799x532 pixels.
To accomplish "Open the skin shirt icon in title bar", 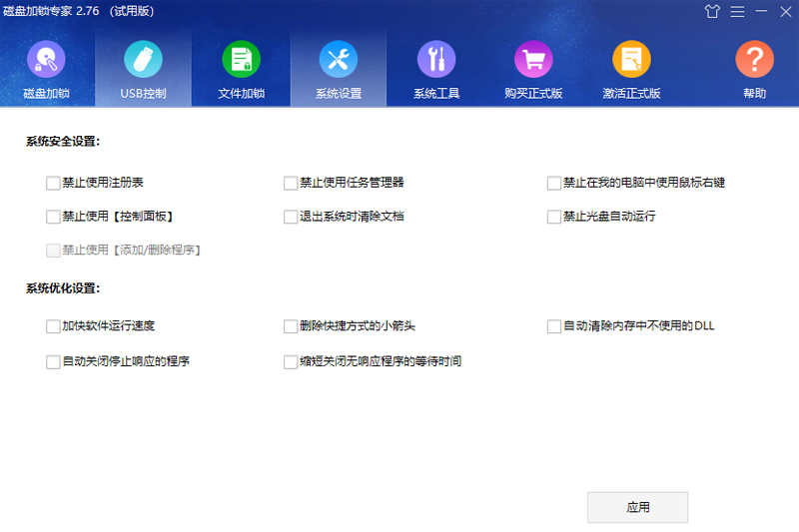I will point(712,12).
